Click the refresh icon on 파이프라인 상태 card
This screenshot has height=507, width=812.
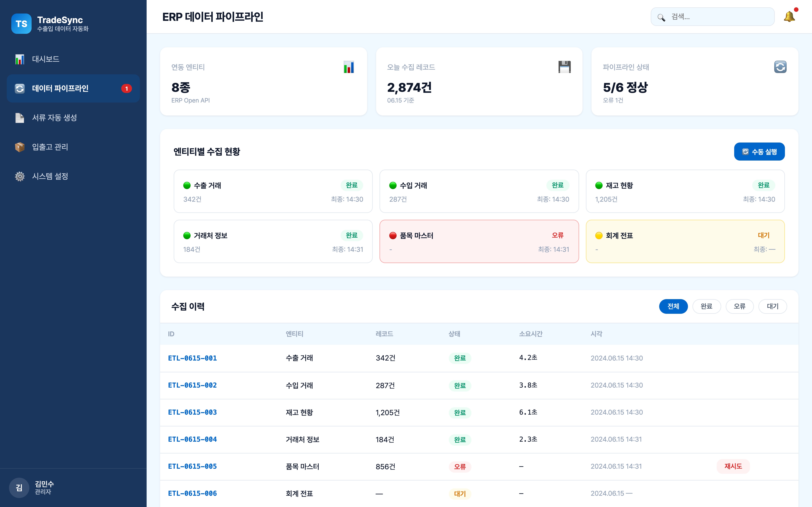coord(780,67)
